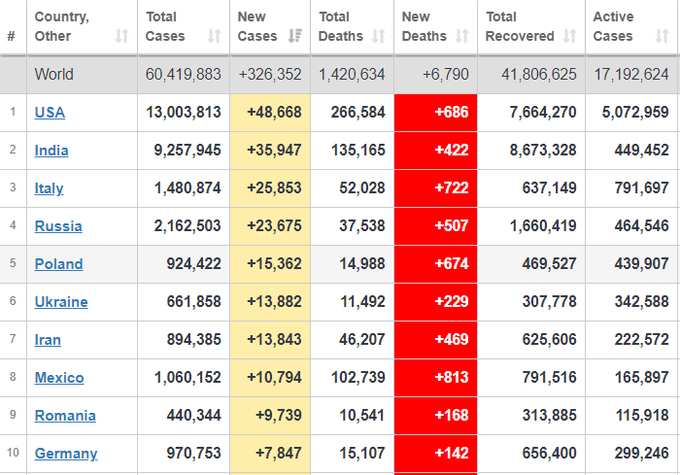Click the Mexico country link

[59, 378]
